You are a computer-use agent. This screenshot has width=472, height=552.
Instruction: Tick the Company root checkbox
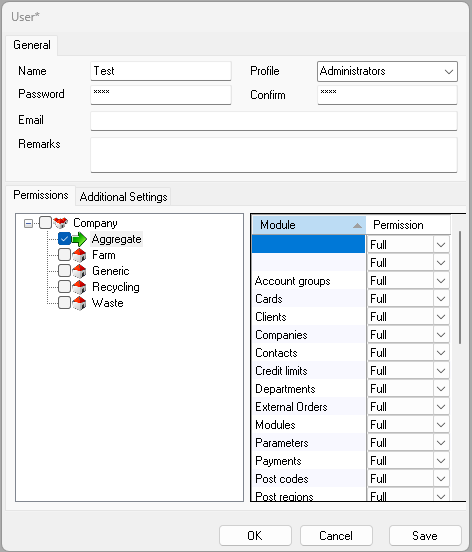point(45,222)
